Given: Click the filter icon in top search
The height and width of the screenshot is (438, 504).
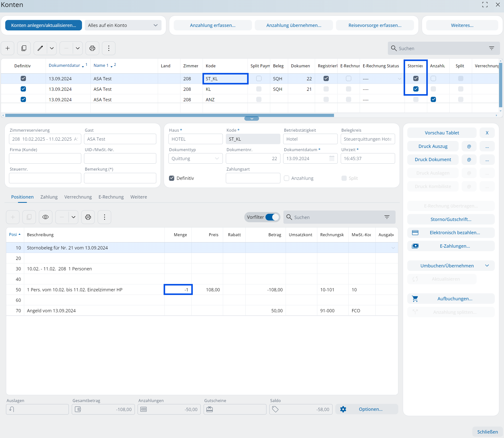Looking at the screenshot, I should tap(492, 48).
